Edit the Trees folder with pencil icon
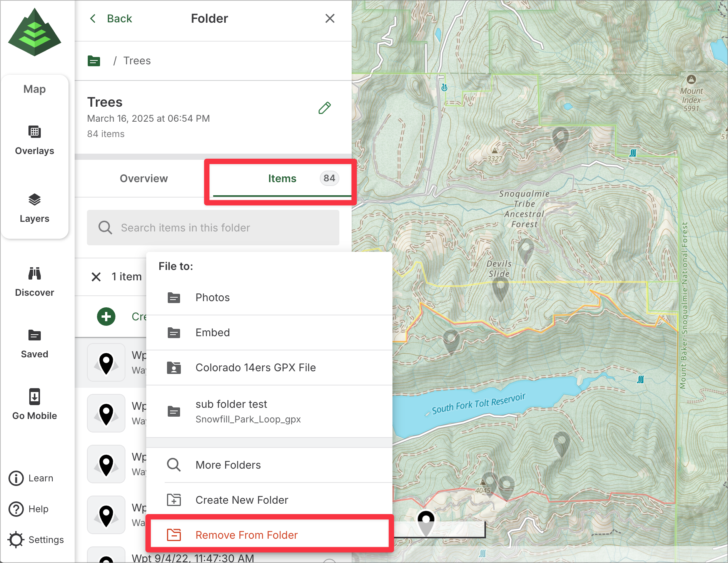 click(x=324, y=108)
